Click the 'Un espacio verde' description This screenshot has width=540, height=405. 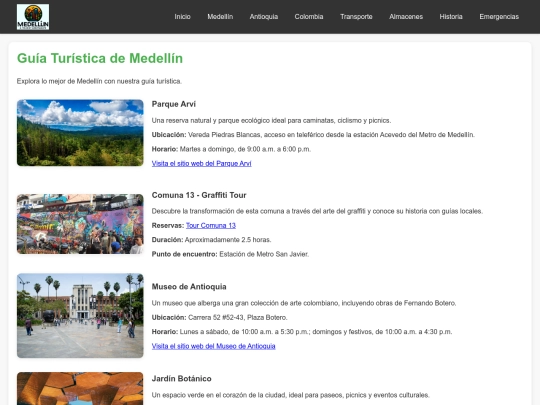tap(290, 395)
